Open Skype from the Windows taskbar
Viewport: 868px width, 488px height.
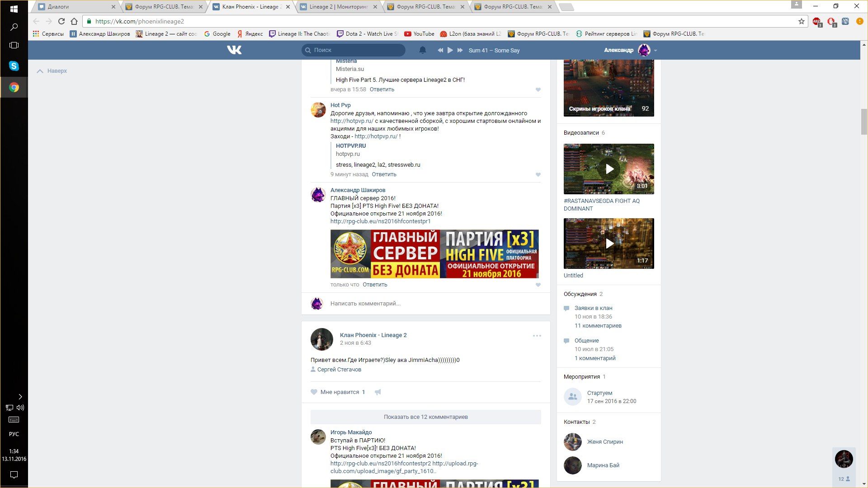tap(14, 66)
